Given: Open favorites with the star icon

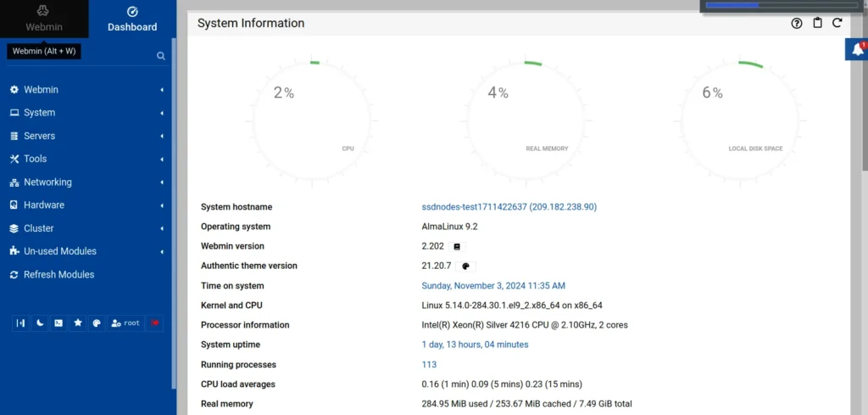Looking at the screenshot, I should (77, 323).
